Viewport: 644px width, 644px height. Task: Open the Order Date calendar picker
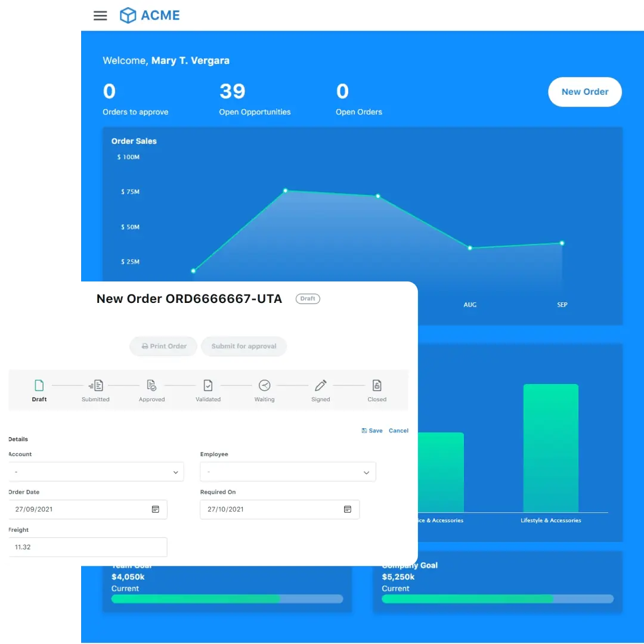pos(156,509)
